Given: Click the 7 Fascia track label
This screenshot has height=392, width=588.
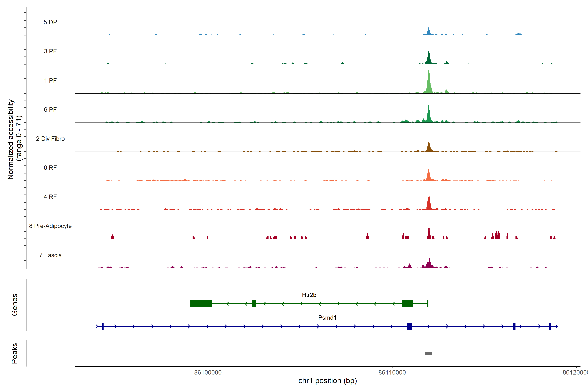Looking at the screenshot, I should click(50, 255).
